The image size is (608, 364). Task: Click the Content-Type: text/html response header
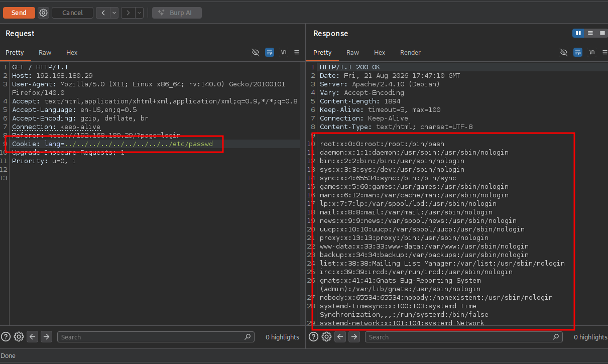396,127
